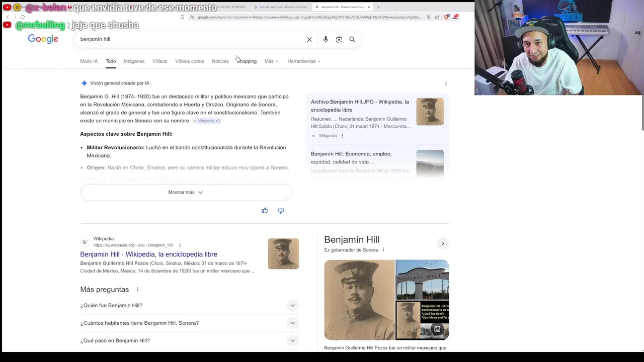The image size is (644, 362).
Task: Click the Benjamín Hill knowledge panel title
Action: click(x=352, y=240)
